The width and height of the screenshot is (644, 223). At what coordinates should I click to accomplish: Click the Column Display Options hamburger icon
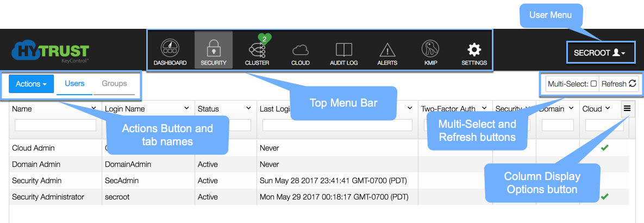coord(627,109)
